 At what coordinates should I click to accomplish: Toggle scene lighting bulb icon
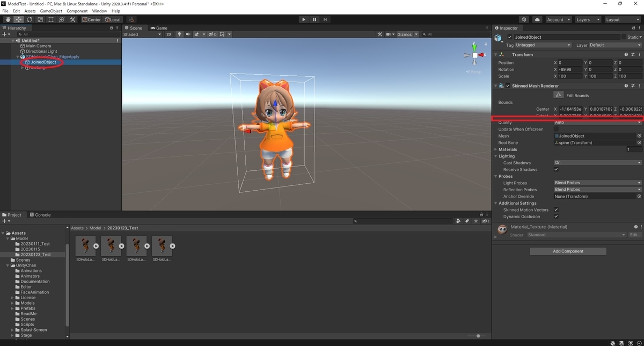(179, 34)
